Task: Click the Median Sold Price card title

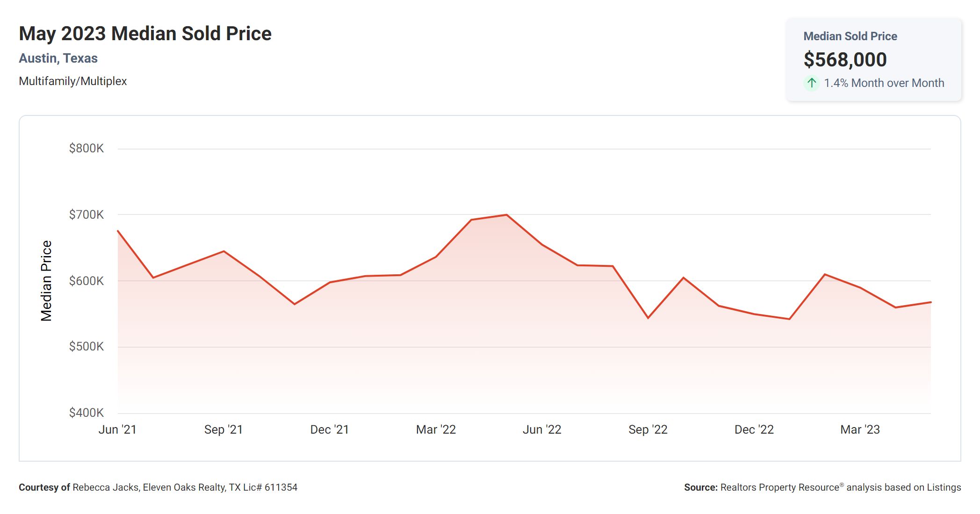Action: (850, 36)
